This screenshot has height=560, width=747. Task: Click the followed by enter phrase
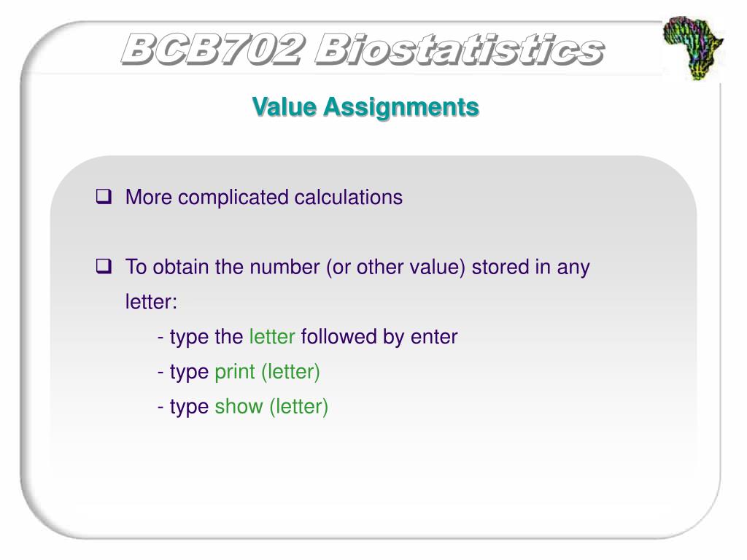coord(379,338)
